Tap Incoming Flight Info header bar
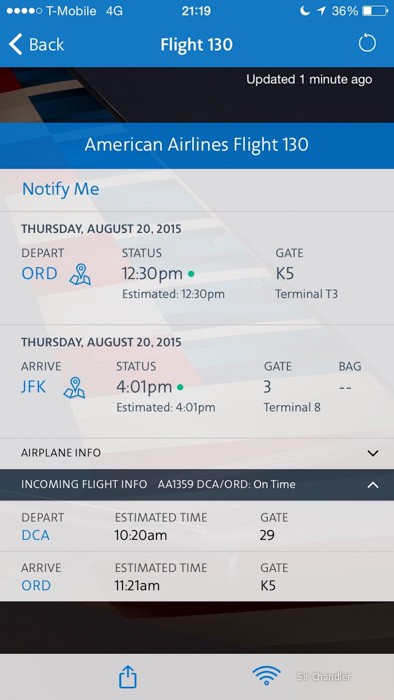The height and width of the screenshot is (700, 394). coord(197,484)
